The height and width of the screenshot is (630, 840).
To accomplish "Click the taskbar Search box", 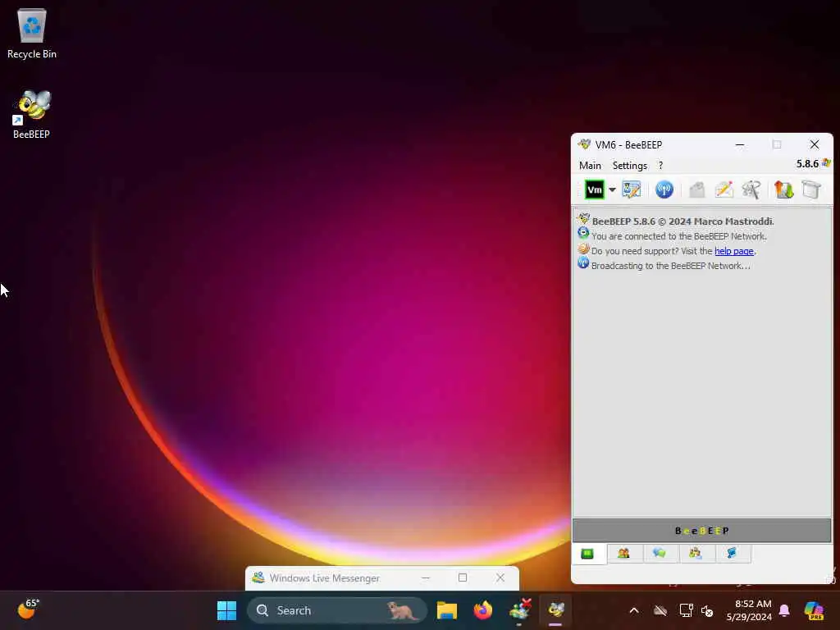I will tap(337, 610).
